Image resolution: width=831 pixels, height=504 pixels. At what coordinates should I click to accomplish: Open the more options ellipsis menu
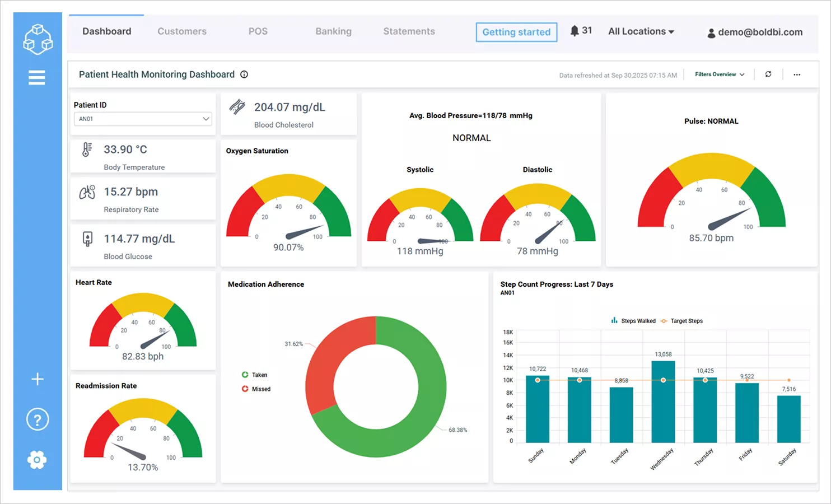pyautogui.click(x=797, y=74)
